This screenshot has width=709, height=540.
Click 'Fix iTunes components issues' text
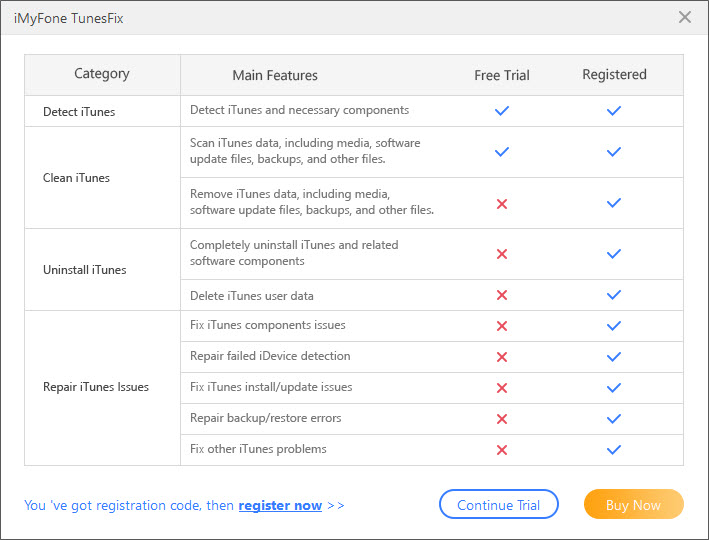[x=267, y=325]
